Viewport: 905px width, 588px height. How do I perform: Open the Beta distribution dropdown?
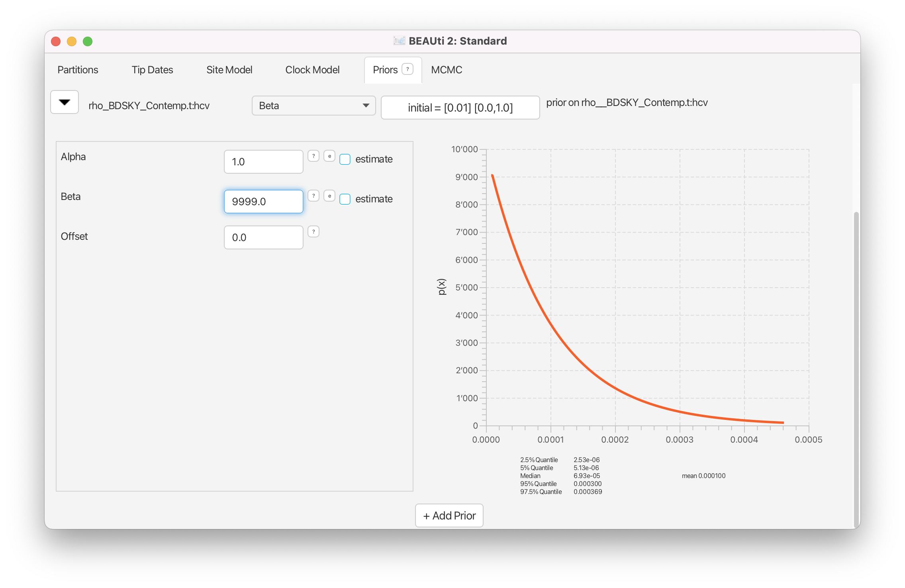[313, 106]
